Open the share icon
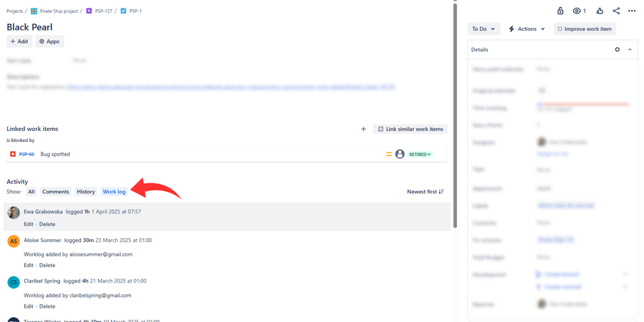 (616, 11)
